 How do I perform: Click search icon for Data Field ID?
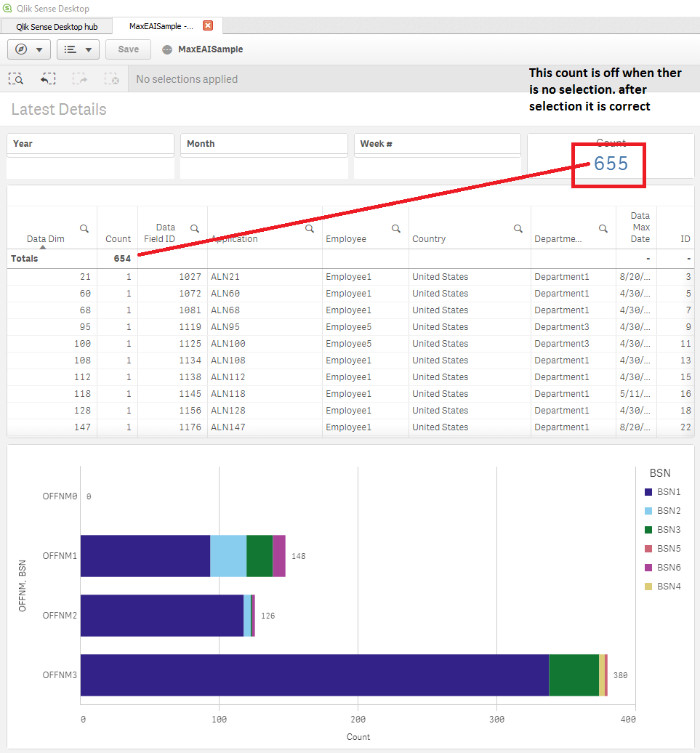point(195,228)
